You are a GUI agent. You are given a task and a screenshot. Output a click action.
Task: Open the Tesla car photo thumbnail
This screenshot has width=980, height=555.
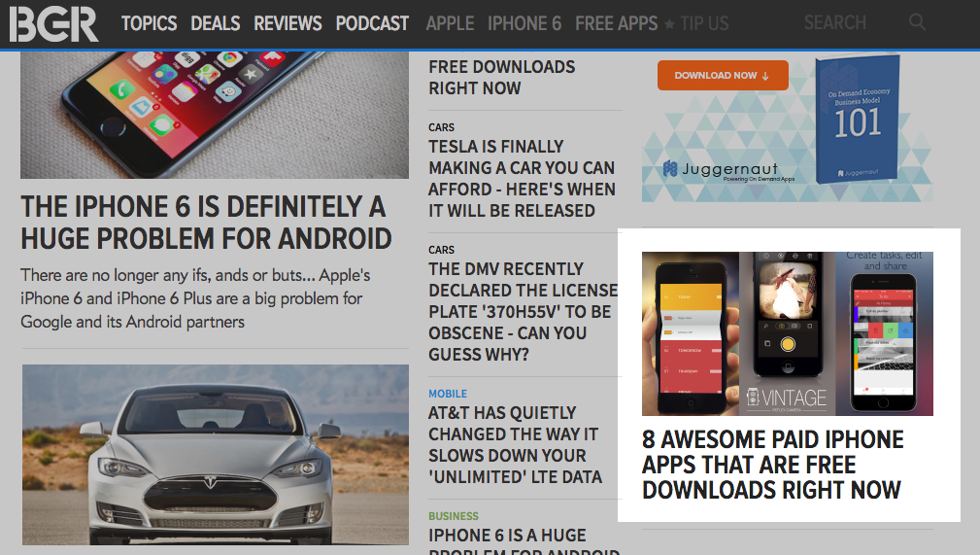216,455
